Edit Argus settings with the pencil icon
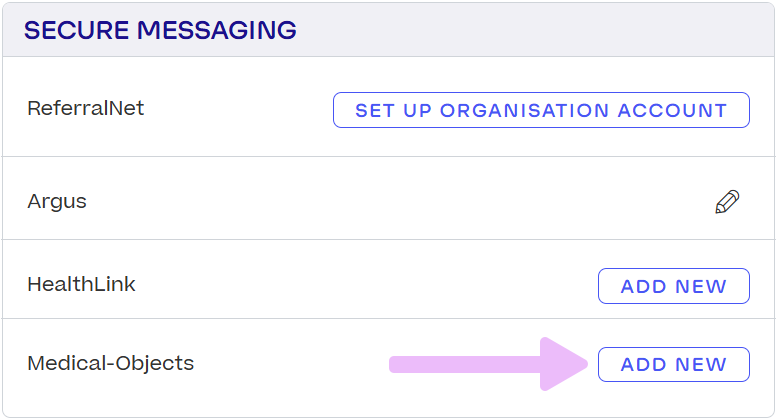Viewport: 778px width, 420px height. [727, 202]
